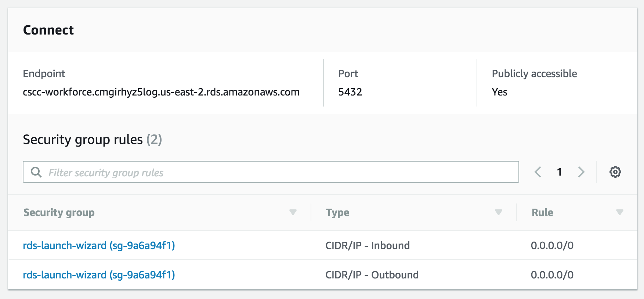Screen dimensions: 644x299
Task: Click the Rule column header label
Action: tap(542, 213)
